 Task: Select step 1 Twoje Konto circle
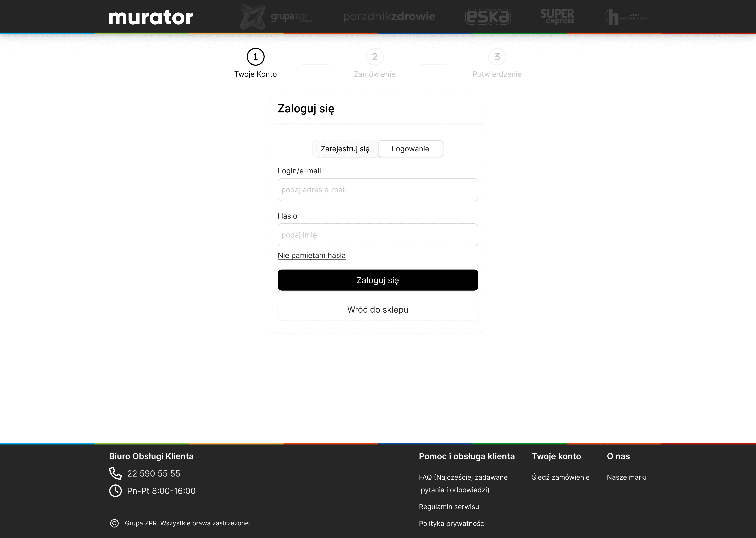pos(255,57)
